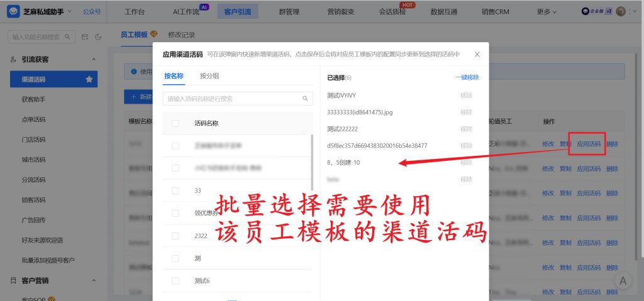This screenshot has height=301, width=644.
Task: Remove 测试IVYIVY from selected list
Action: (466, 96)
